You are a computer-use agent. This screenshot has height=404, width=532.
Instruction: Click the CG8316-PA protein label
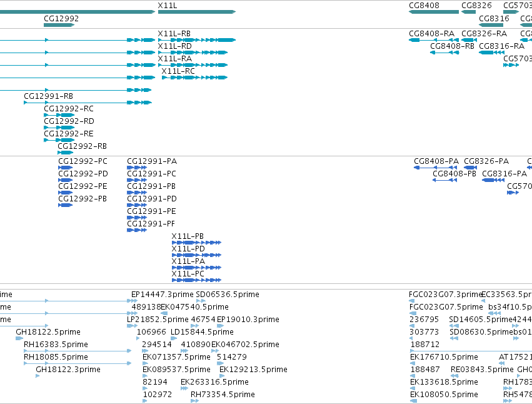pyautogui.click(x=504, y=174)
